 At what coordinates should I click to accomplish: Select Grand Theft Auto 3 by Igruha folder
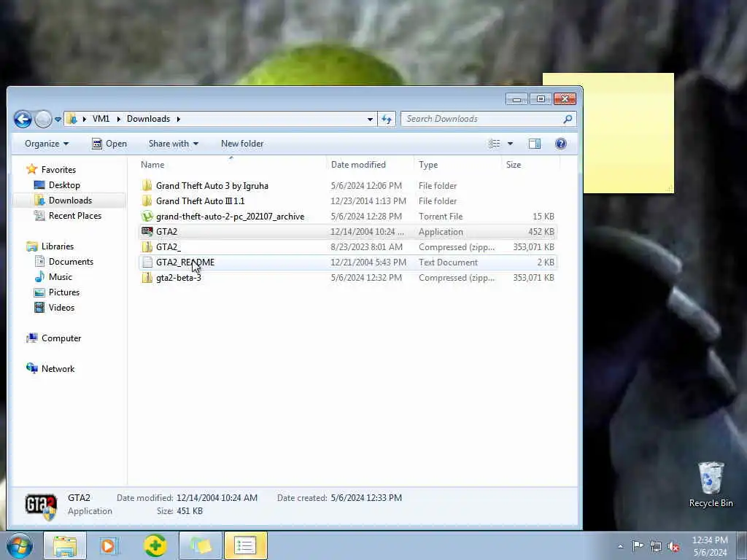click(x=348, y=186)
